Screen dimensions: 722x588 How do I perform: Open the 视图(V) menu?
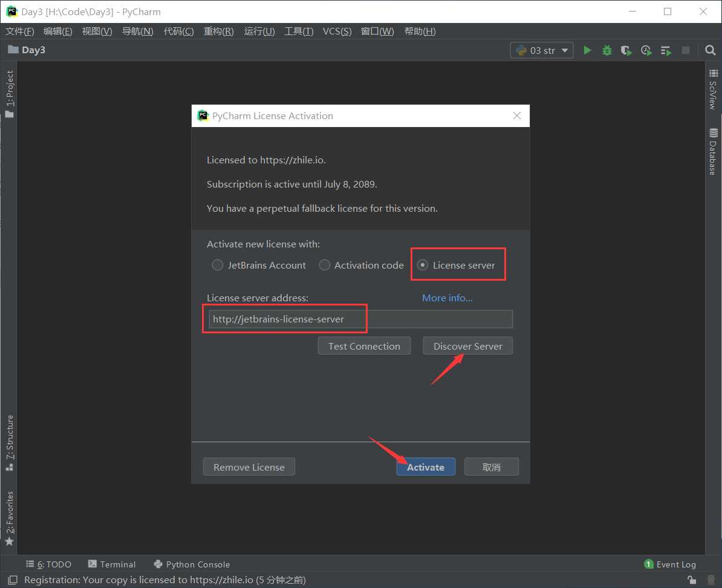[x=97, y=31]
